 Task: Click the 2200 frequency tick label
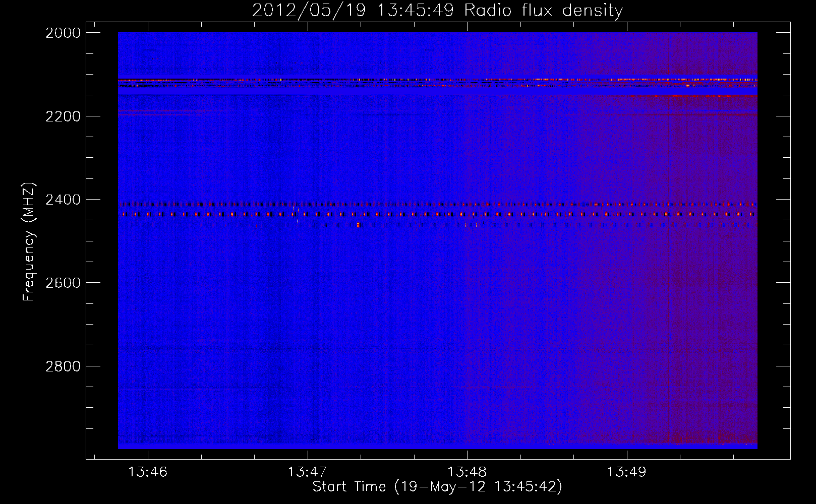[x=63, y=116]
